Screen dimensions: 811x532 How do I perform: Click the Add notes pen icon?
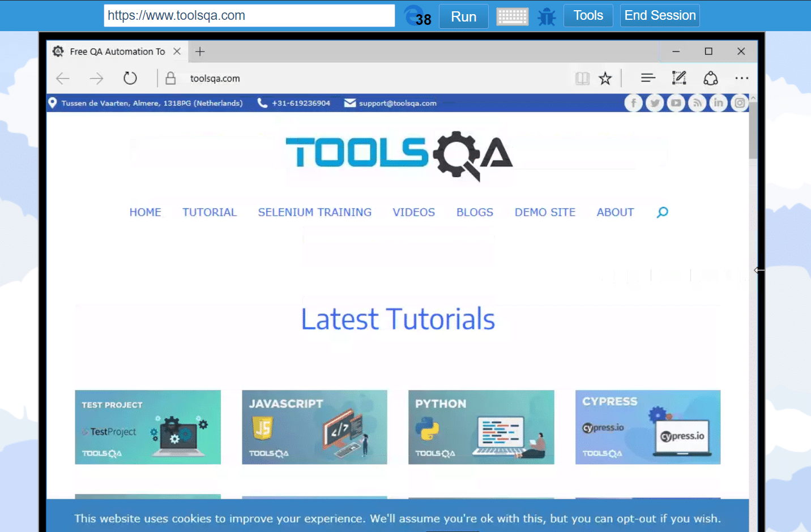pos(678,78)
